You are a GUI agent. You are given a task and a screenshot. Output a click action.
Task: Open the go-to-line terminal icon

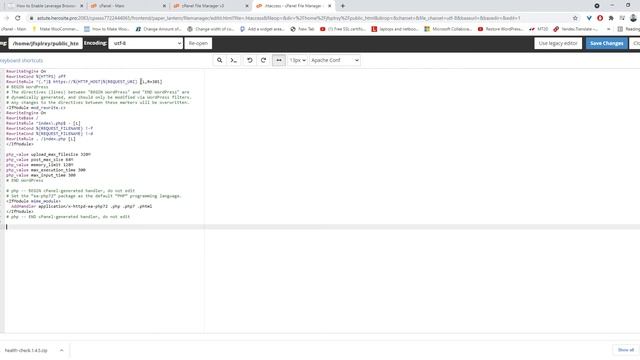pyautogui.click(x=234, y=60)
